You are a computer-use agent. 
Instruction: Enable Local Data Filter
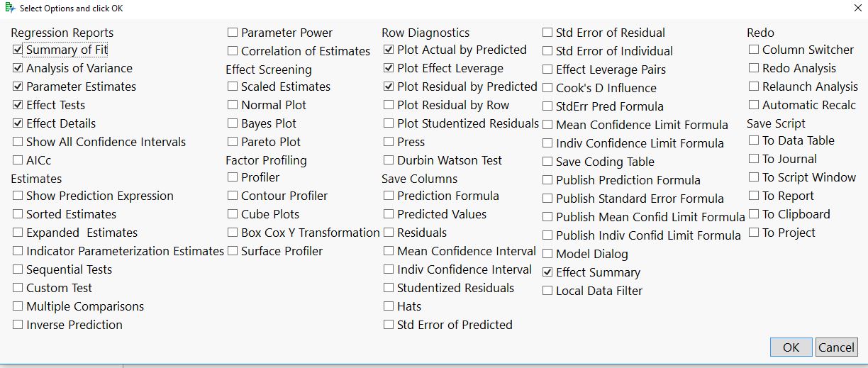pos(547,291)
